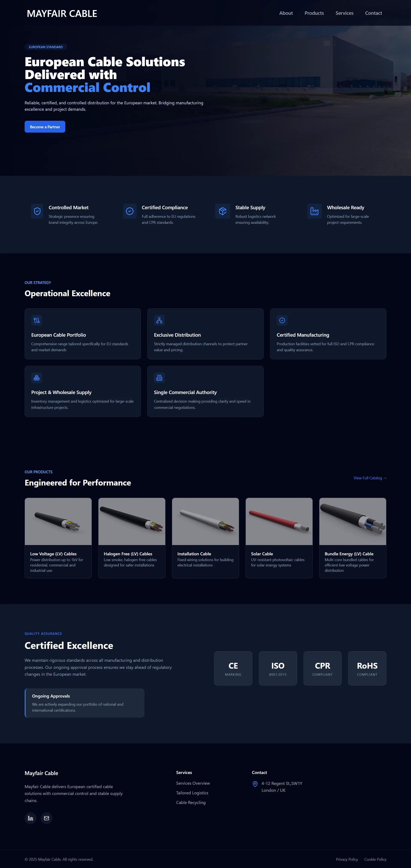Open the Services Overview footer link
The height and width of the screenshot is (868, 411).
point(193,783)
